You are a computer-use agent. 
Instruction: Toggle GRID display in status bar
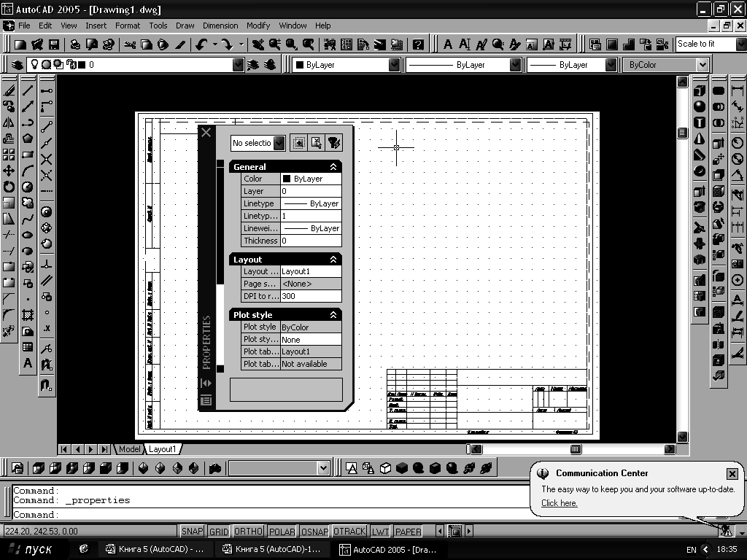tap(219, 531)
